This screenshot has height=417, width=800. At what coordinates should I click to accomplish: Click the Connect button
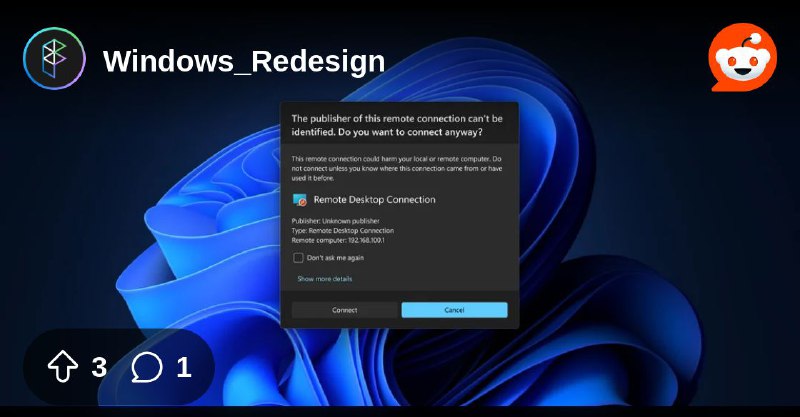pos(344,310)
